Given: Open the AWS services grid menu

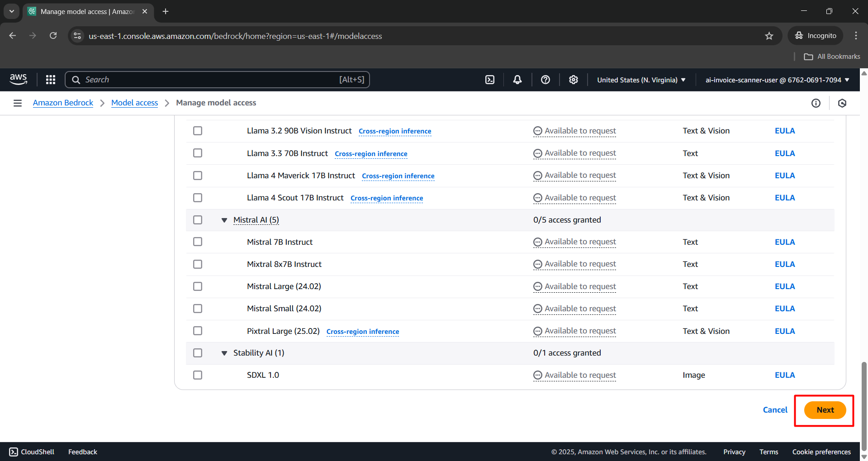Looking at the screenshot, I should [x=51, y=80].
